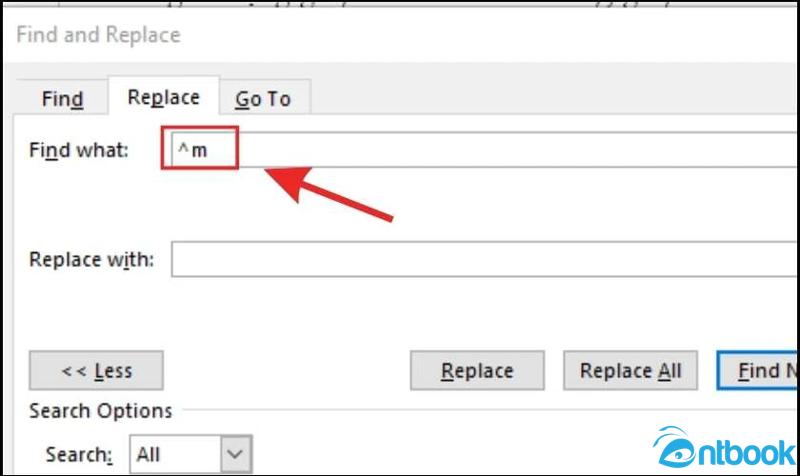
Task: Click the Search Options heading
Action: tap(101, 411)
